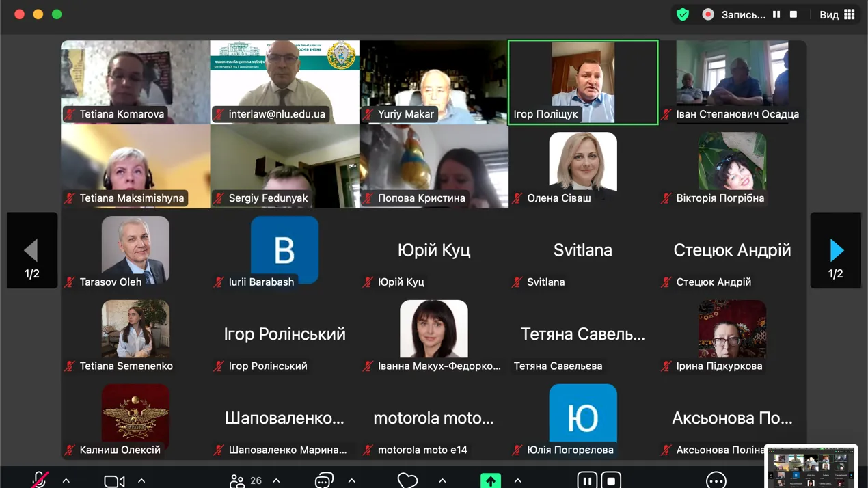Open the More options ellipsis button
The image size is (868, 488).
click(x=716, y=480)
